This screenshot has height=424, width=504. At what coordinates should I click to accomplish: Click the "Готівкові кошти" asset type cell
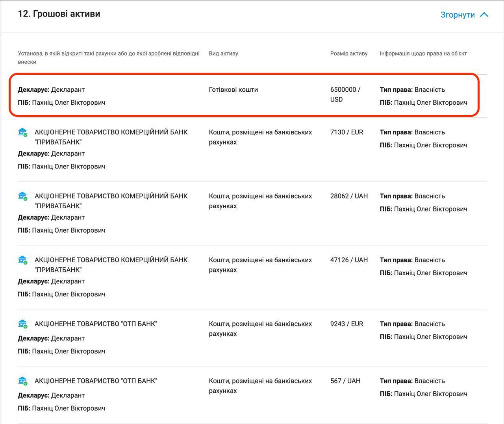233,90
